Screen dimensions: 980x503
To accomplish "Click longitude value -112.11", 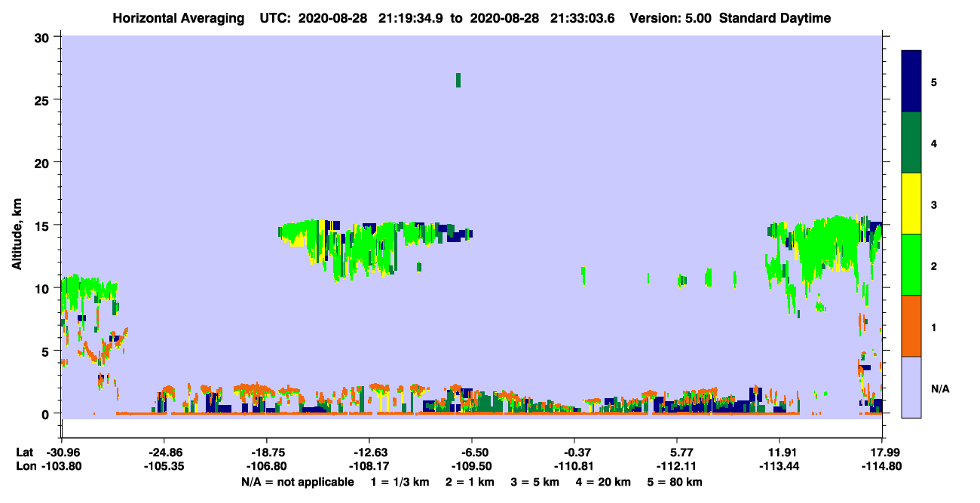I will [677, 466].
